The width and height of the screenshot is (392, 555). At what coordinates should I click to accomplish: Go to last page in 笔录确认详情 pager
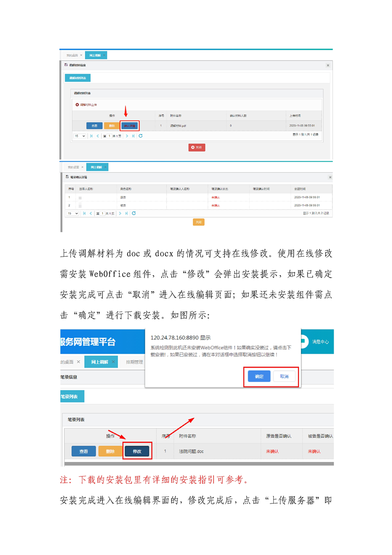[x=127, y=213]
